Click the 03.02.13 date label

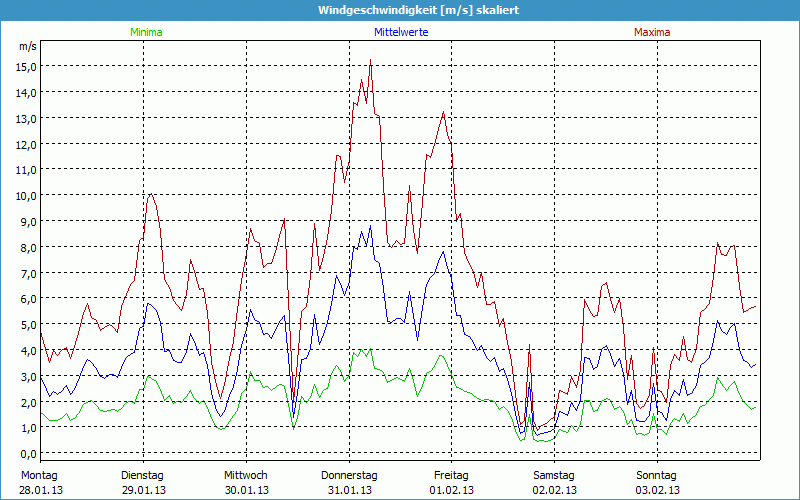point(657,490)
